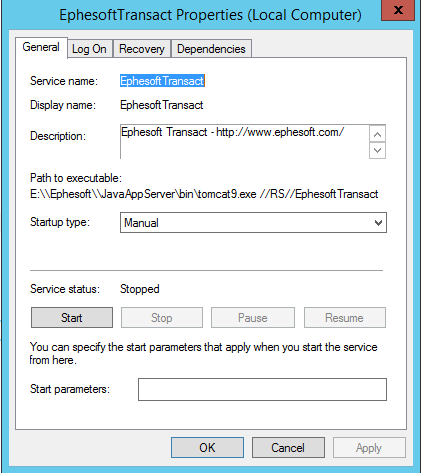This screenshot has width=423, height=473.
Task: Open the Recovery tab
Action: (142, 49)
